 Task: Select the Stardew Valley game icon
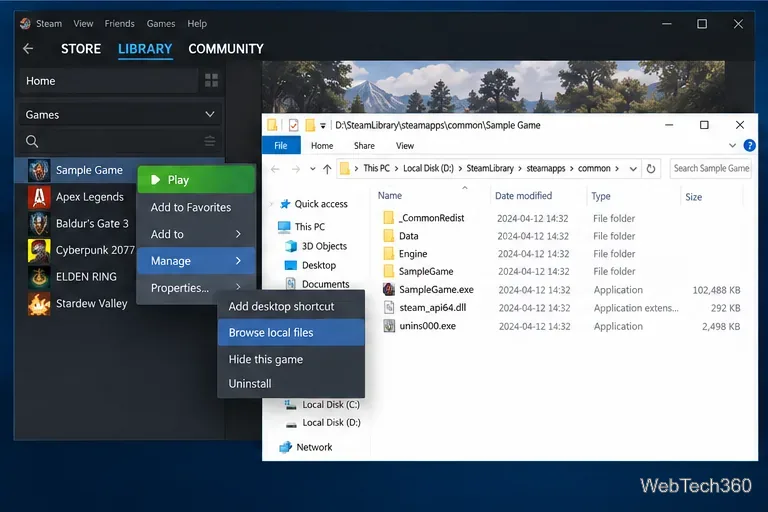click(x=39, y=304)
